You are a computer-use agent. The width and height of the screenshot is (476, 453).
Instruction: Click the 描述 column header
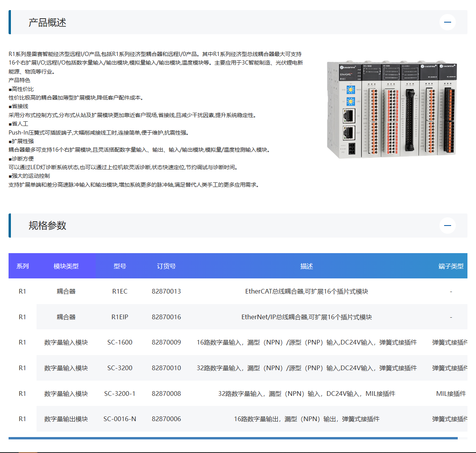click(x=306, y=266)
